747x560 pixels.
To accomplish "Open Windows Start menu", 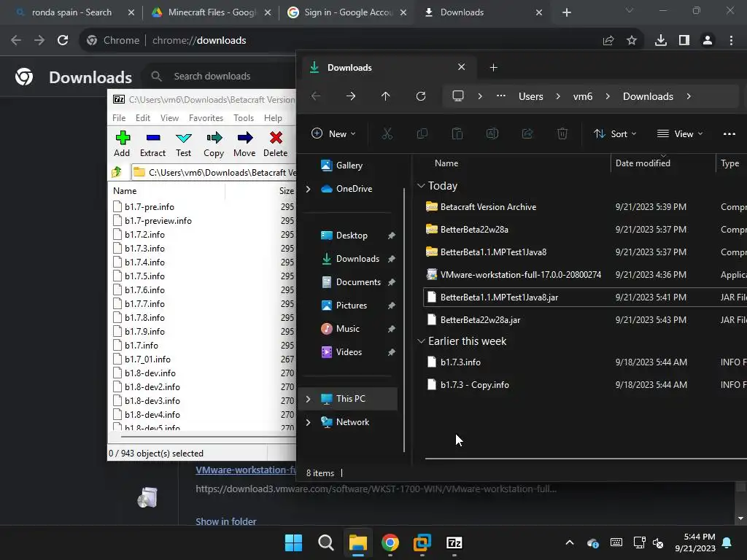I will 293,542.
